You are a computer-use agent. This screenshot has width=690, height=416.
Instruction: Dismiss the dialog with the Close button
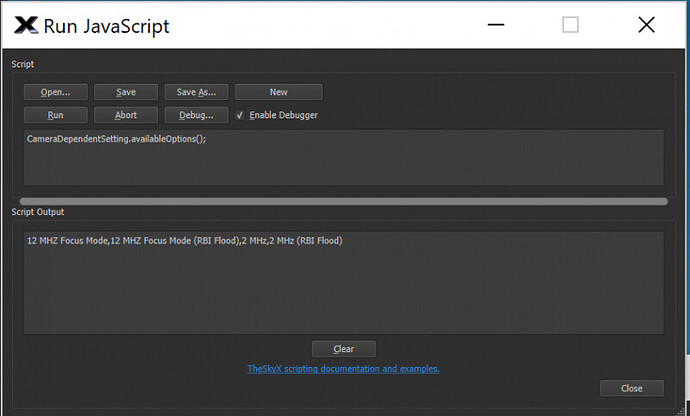tap(631, 388)
